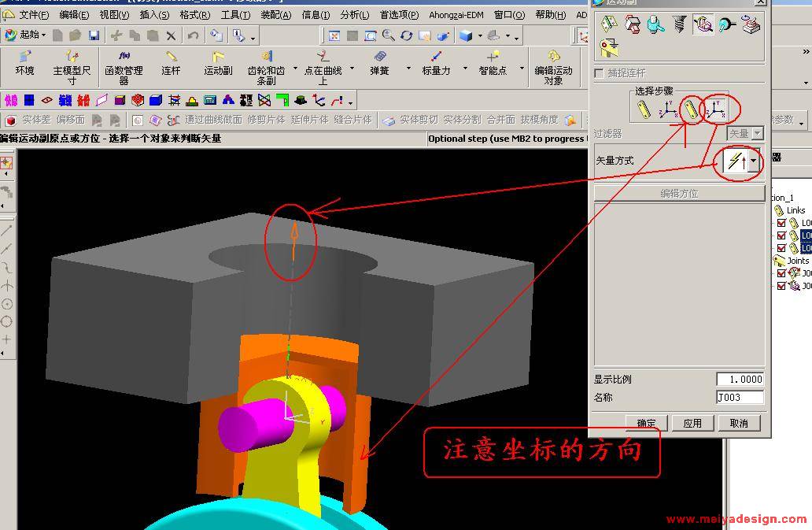This screenshot has width=812, height=530.
Task: Choose the revolute joint type icon in dialog
Action: pyautogui.click(x=608, y=24)
